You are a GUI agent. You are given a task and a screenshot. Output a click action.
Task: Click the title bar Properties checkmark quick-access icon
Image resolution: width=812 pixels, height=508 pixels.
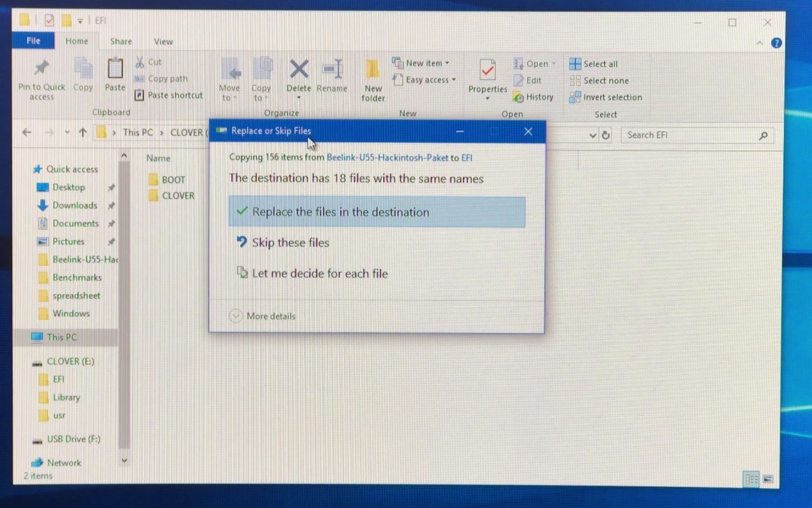click(x=49, y=20)
